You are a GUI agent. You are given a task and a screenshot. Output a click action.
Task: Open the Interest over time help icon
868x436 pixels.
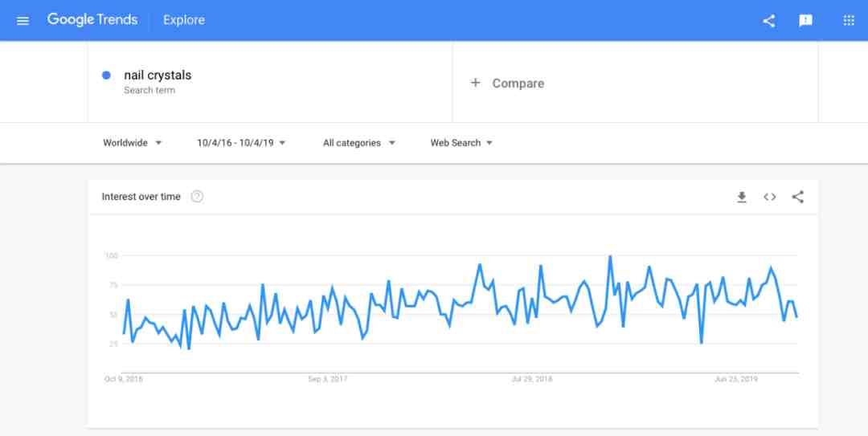pos(197,197)
